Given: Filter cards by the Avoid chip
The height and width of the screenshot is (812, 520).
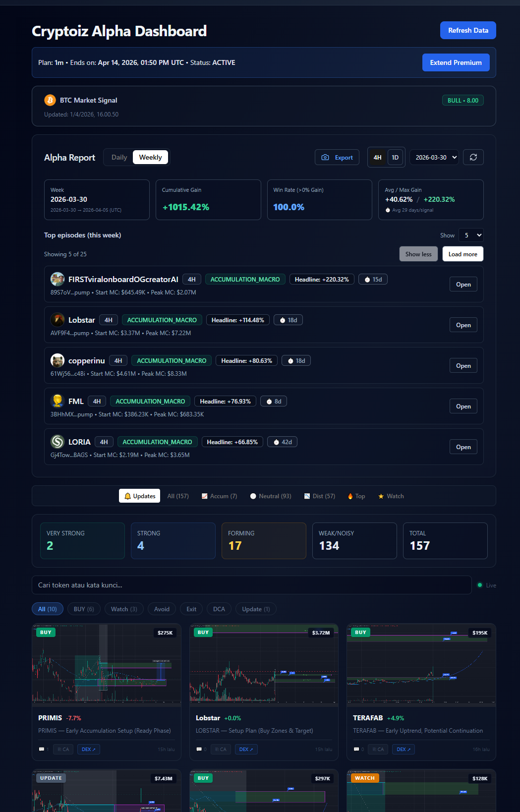Looking at the screenshot, I should [x=162, y=609].
